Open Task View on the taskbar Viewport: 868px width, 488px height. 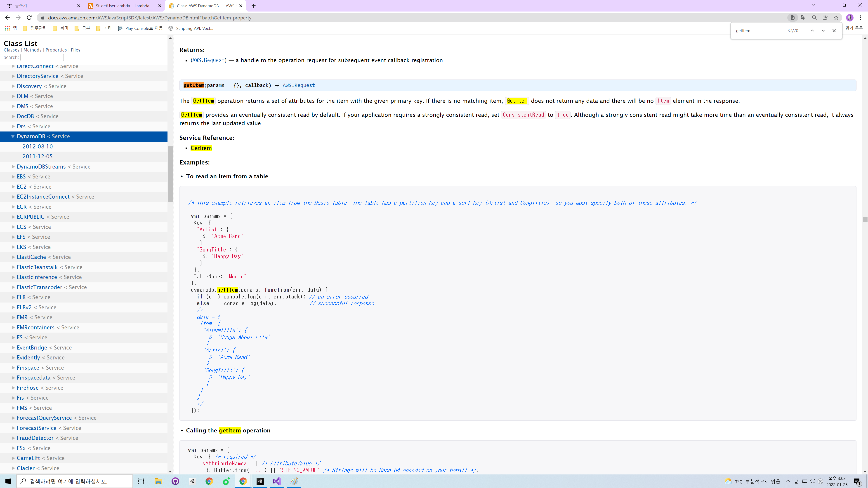[x=141, y=481]
